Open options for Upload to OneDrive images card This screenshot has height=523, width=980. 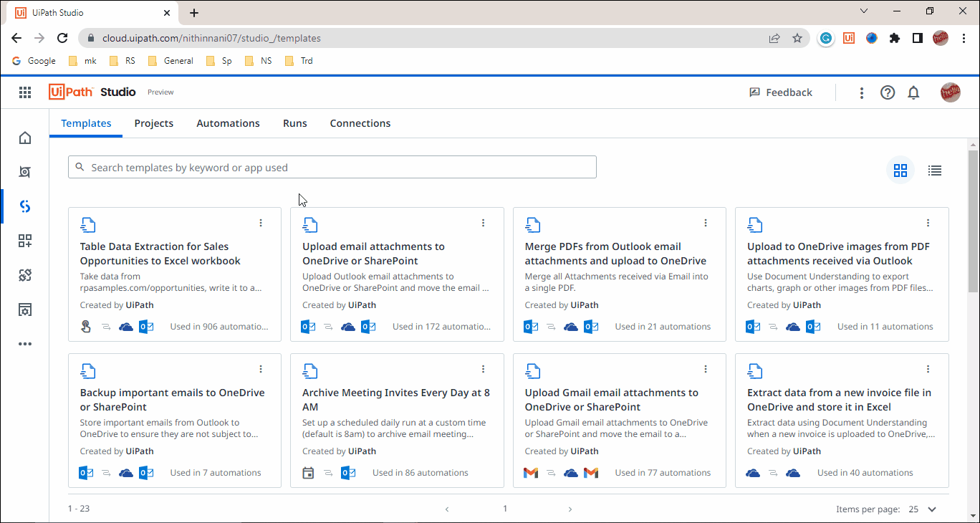(x=928, y=223)
